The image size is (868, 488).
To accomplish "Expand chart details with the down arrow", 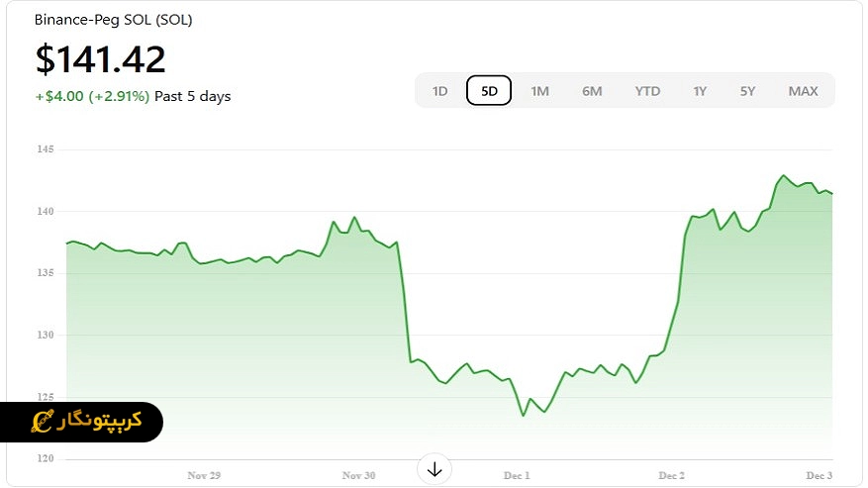I will tap(434, 469).
